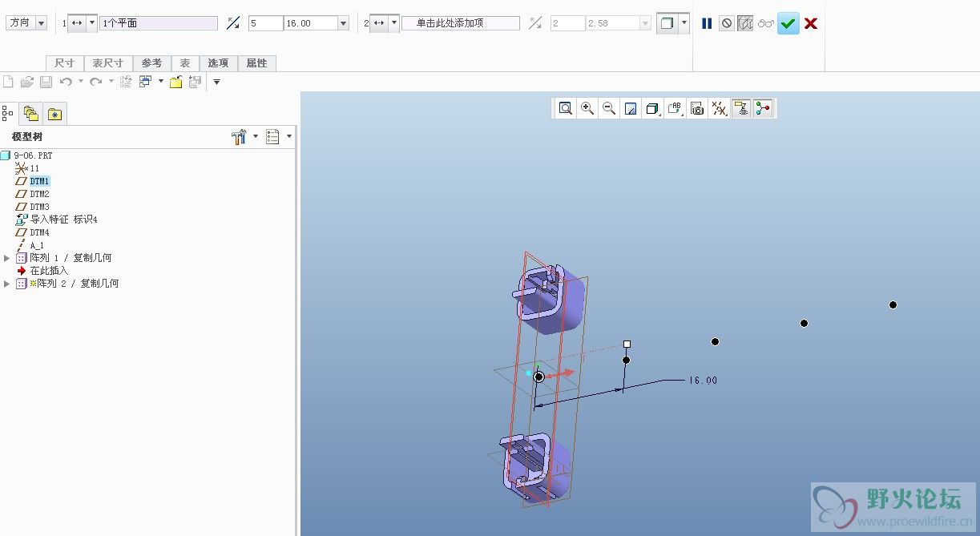Toggle the glasses verify preview
Viewport: 980px width, 536px height.
pos(766,23)
